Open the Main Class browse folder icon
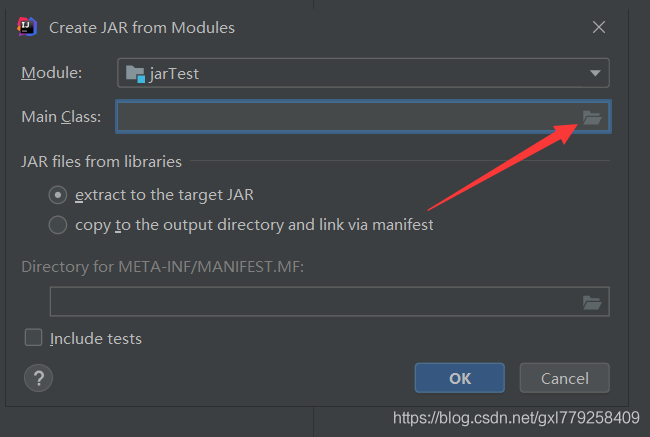The width and height of the screenshot is (650, 437). [x=592, y=117]
